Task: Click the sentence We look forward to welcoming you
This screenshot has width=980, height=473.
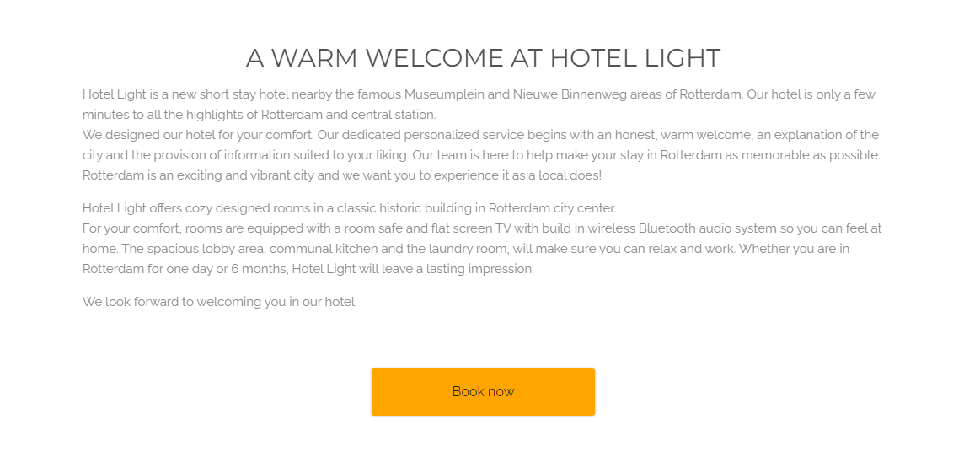Action: [219, 302]
